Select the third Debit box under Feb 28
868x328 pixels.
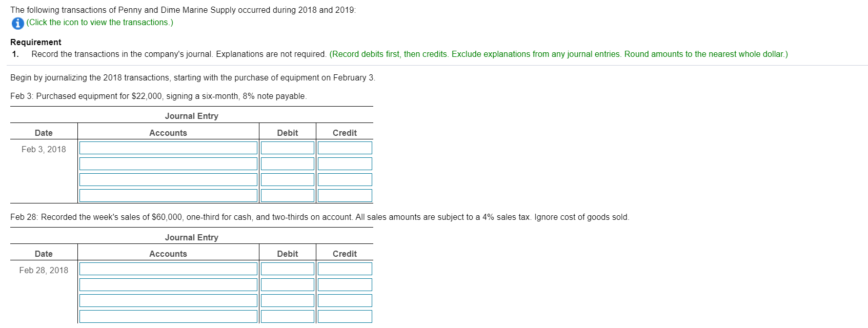pos(288,300)
